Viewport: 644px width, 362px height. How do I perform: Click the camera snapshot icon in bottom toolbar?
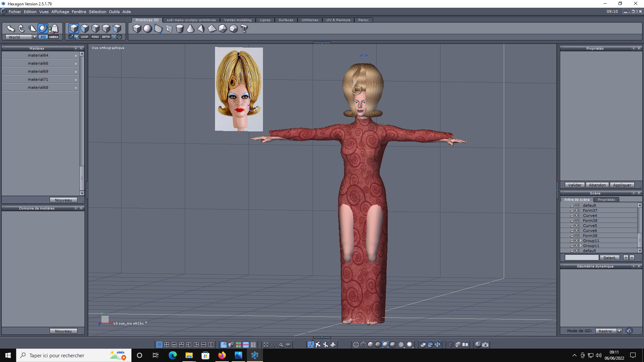pyautogui.click(x=485, y=345)
